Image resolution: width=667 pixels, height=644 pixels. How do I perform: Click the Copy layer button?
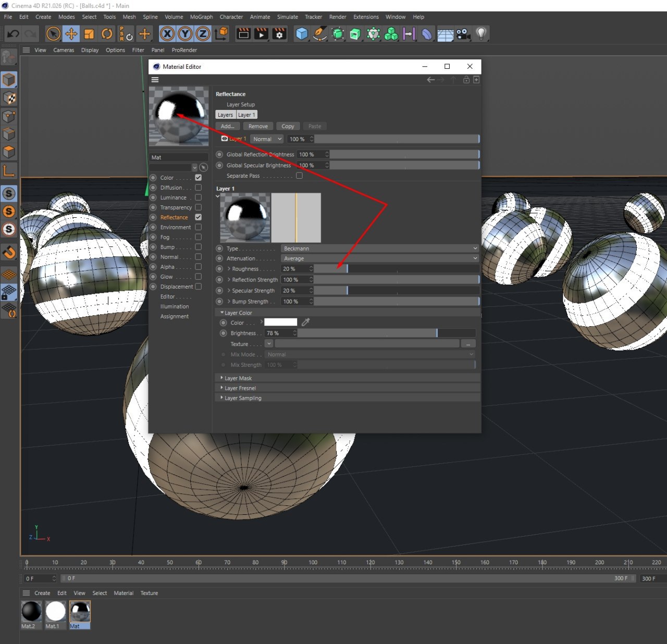coord(288,126)
